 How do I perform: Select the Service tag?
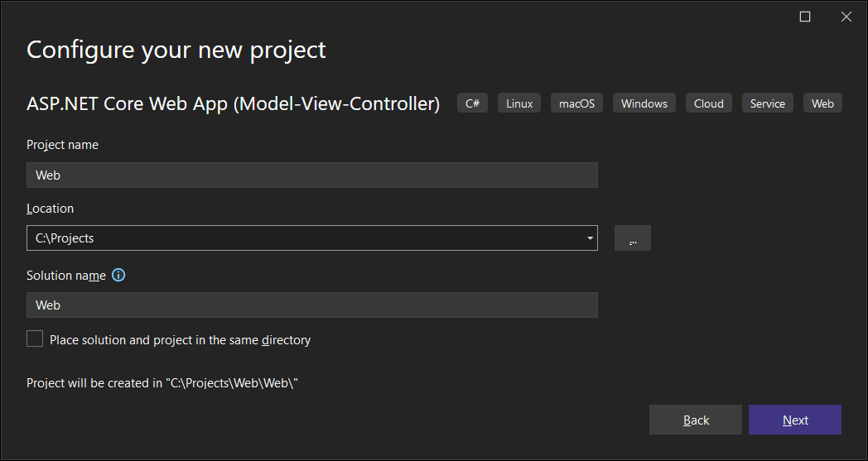pos(767,103)
